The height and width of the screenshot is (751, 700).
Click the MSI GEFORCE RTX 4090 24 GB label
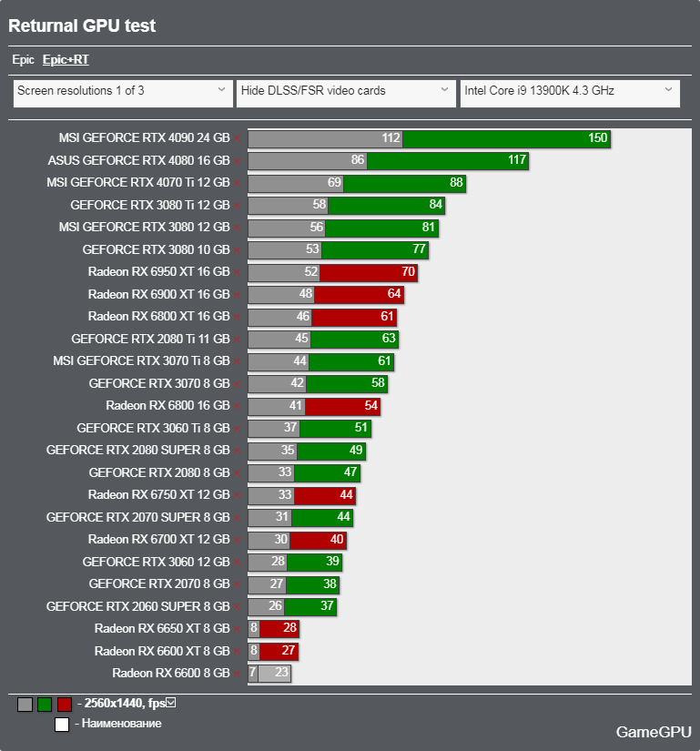[144, 138]
